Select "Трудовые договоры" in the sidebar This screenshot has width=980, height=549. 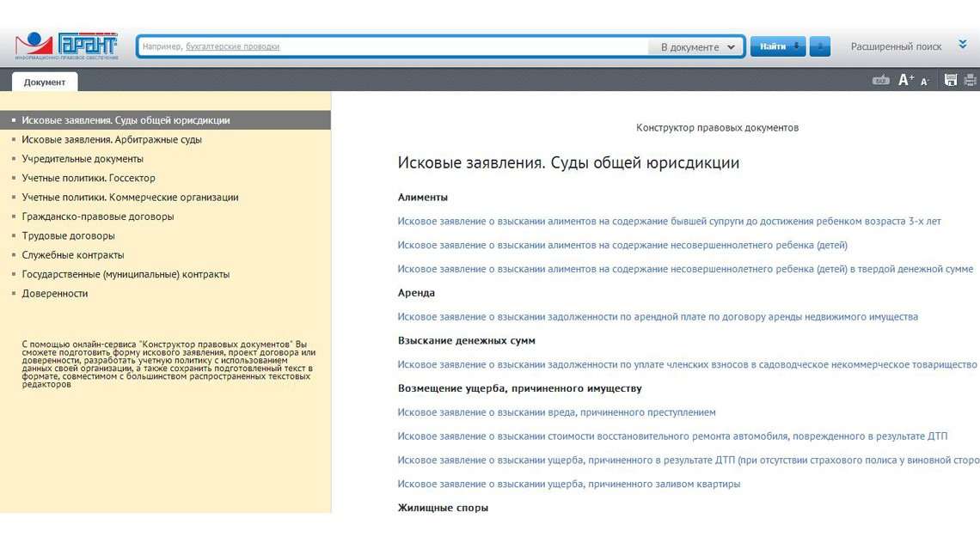click(x=68, y=236)
